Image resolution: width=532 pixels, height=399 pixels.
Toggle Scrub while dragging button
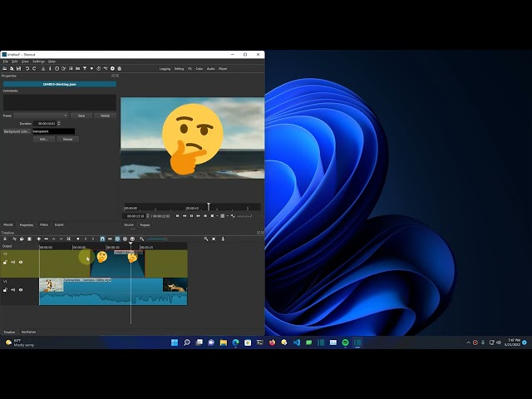110,239
